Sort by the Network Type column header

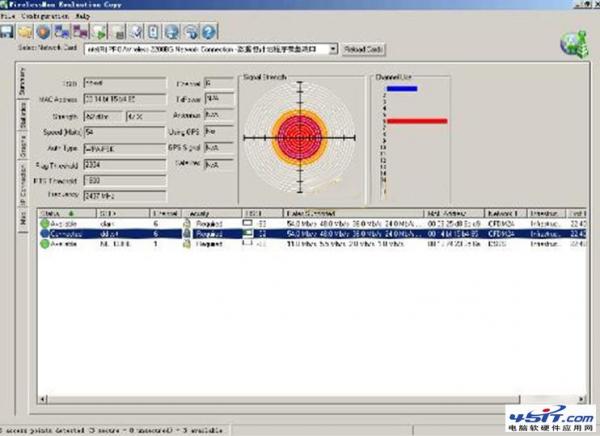pos(506,213)
